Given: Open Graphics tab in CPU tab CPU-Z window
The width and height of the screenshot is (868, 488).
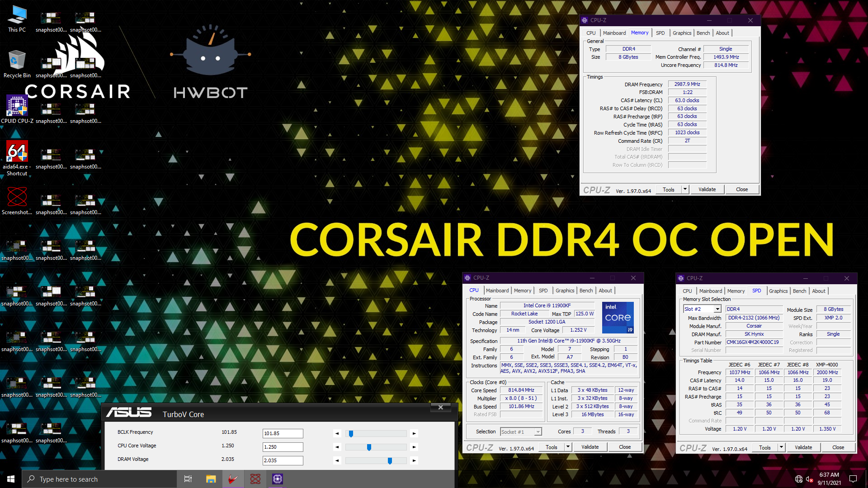Looking at the screenshot, I should pos(565,291).
